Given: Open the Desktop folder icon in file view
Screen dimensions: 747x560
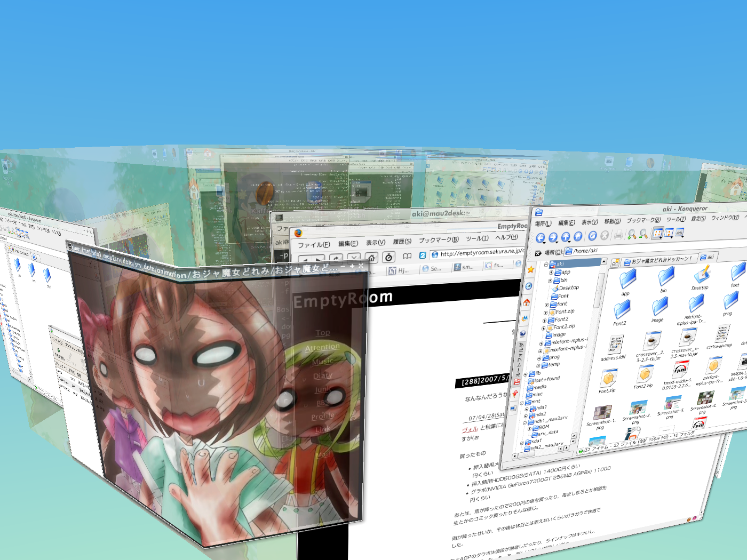Looking at the screenshot, I should point(702,275).
